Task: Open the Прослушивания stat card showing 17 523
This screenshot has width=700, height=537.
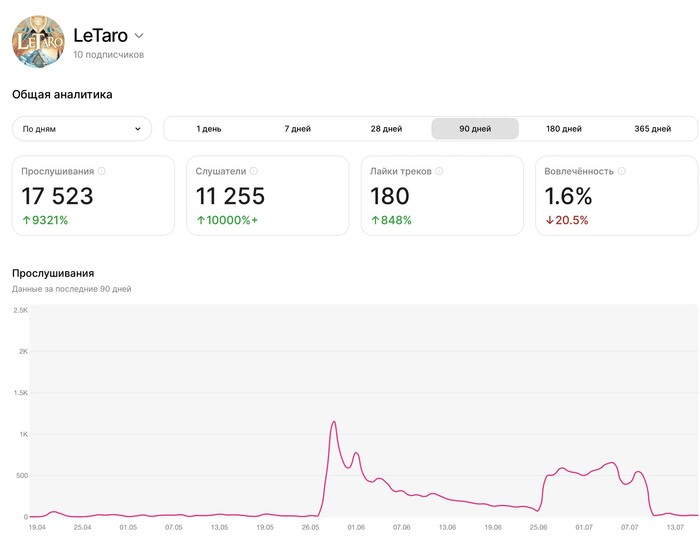Action: click(x=94, y=195)
